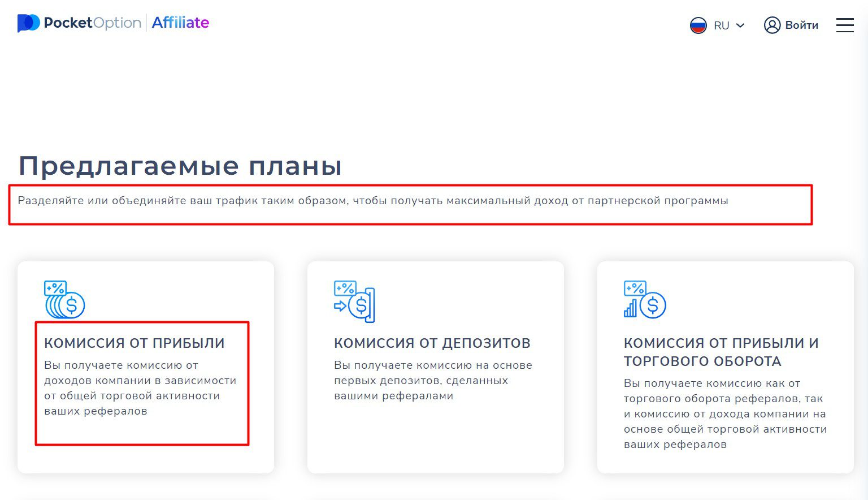Open the hamburger menu icon
This screenshot has height=500, width=868.
pyautogui.click(x=845, y=25)
